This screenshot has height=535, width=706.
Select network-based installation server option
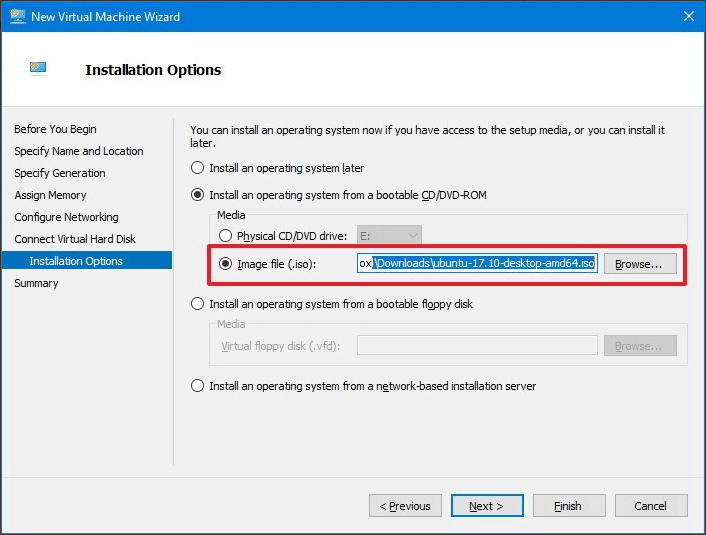coord(198,385)
